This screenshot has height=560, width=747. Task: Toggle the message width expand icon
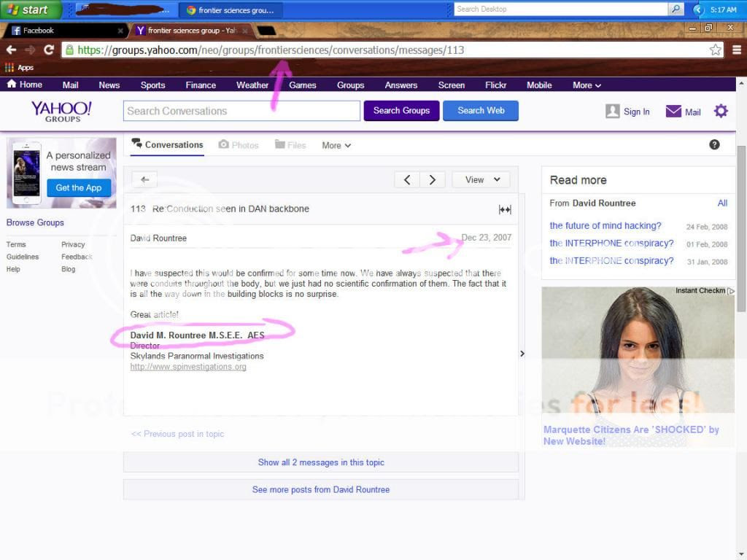[x=505, y=209]
